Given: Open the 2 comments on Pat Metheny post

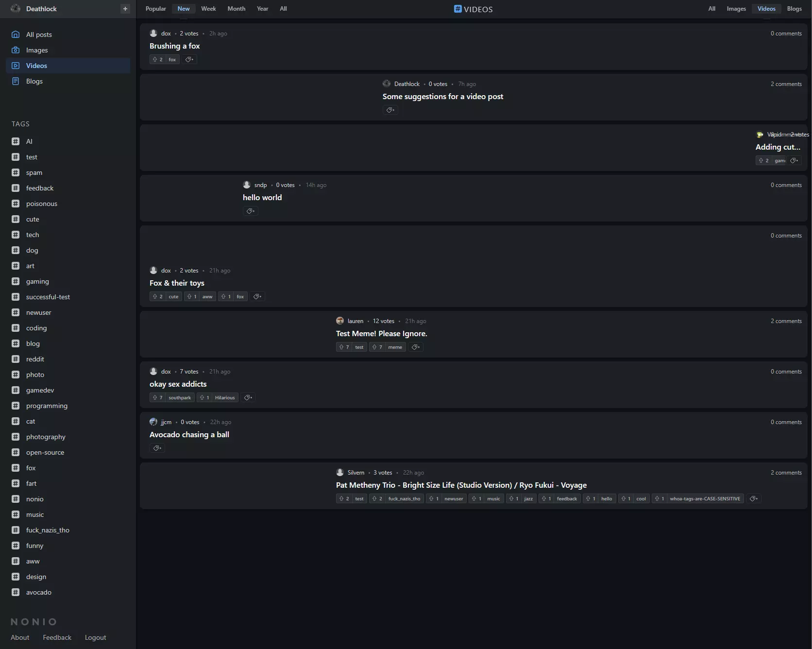Looking at the screenshot, I should point(786,473).
